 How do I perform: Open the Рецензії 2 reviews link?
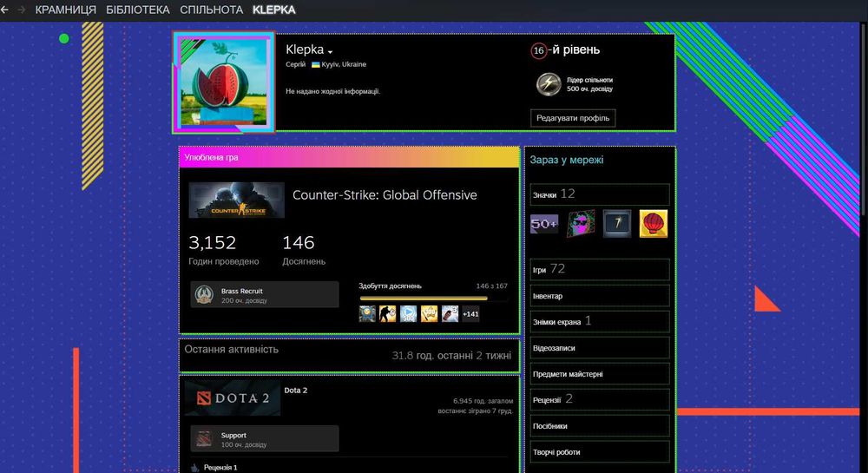(600, 399)
